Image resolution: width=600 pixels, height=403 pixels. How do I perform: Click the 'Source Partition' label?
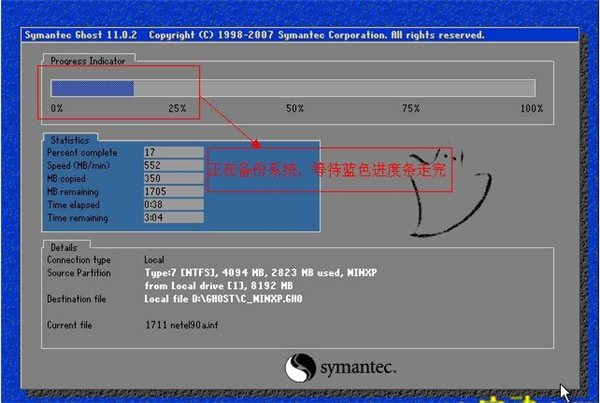click(79, 273)
